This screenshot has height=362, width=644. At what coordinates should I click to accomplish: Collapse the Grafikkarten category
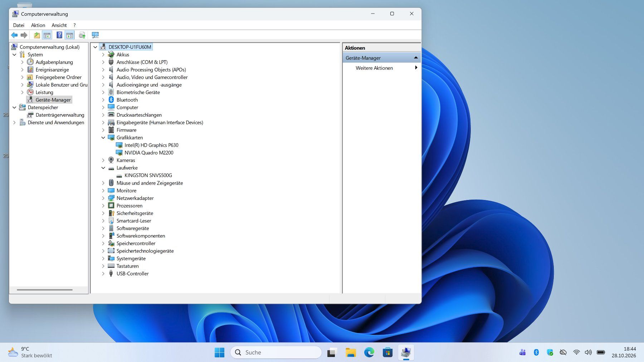click(x=103, y=138)
